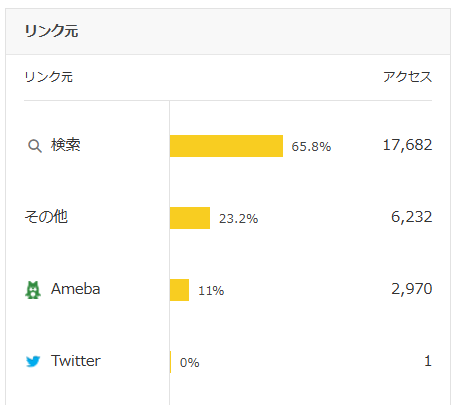Click the リンク元 column heading

(x=49, y=77)
